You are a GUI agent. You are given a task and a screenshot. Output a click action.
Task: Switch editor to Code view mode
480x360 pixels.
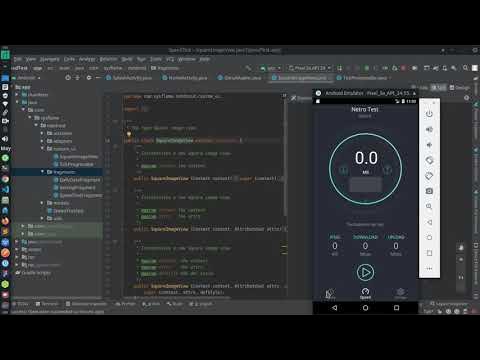421,88
